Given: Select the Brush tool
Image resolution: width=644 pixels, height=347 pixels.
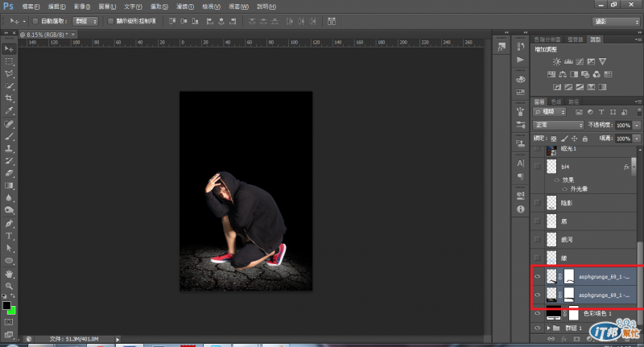Looking at the screenshot, I should tap(9, 136).
